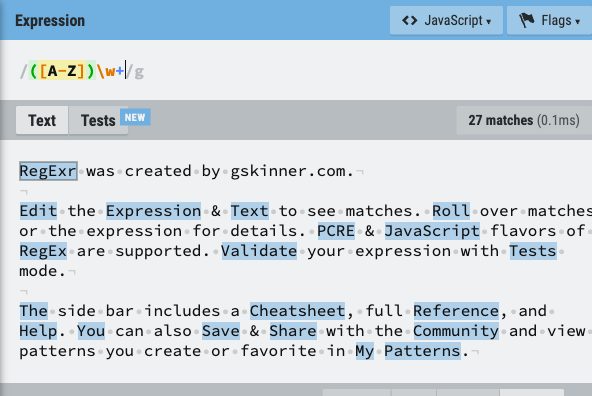Click the matched word 'Community'
The image size is (592, 396).
pos(456,331)
